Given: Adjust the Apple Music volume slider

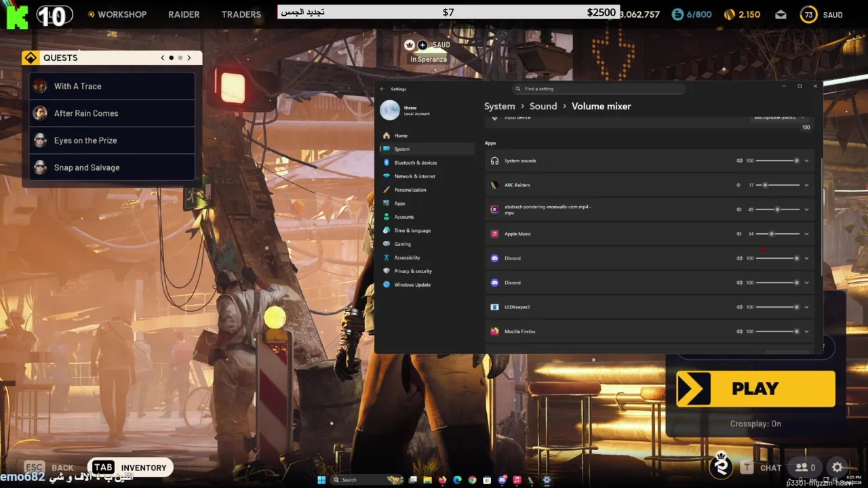Looking at the screenshot, I should pyautogui.click(x=778, y=234).
